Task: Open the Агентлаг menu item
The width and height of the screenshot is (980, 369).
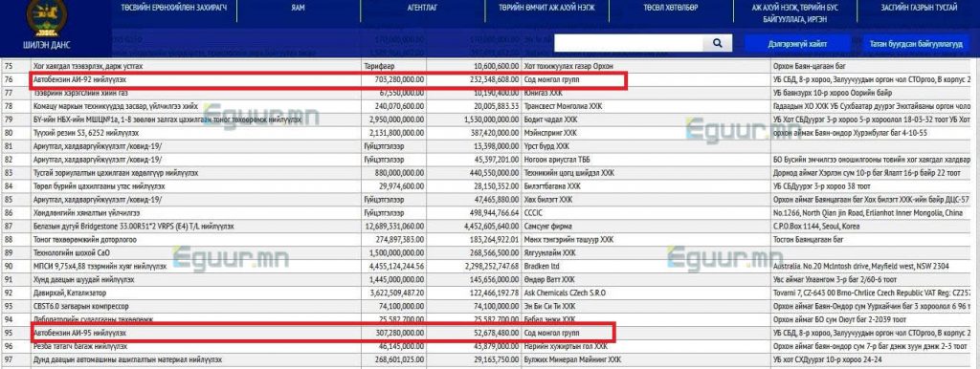Action: click(422, 9)
